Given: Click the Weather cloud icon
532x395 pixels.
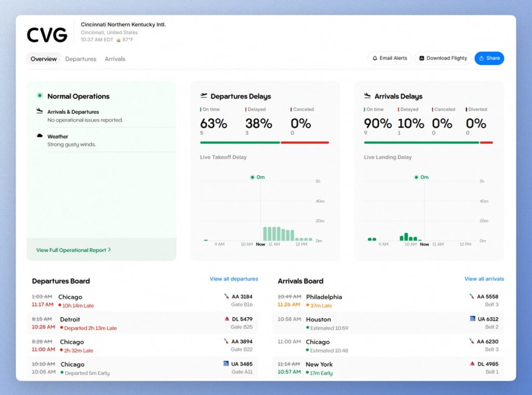Looking at the screenshot, I should 40,136.
